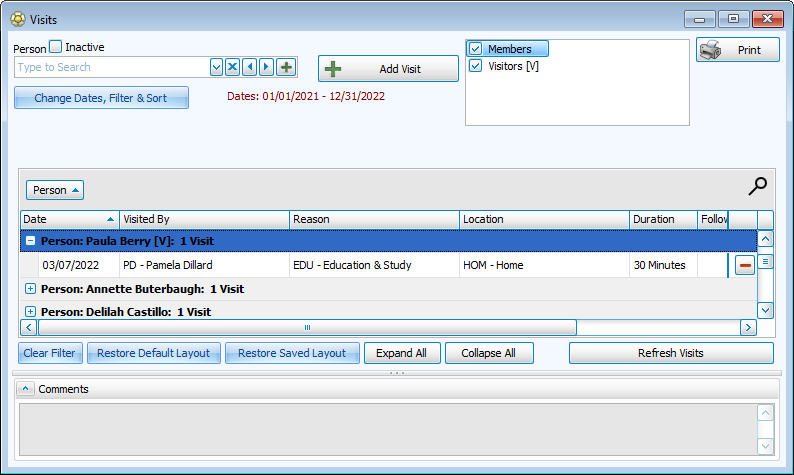The width and height of the screenshot is (794, 475).
Task: Toggle the Inactive checkbox
Action: tap(56, 47)
